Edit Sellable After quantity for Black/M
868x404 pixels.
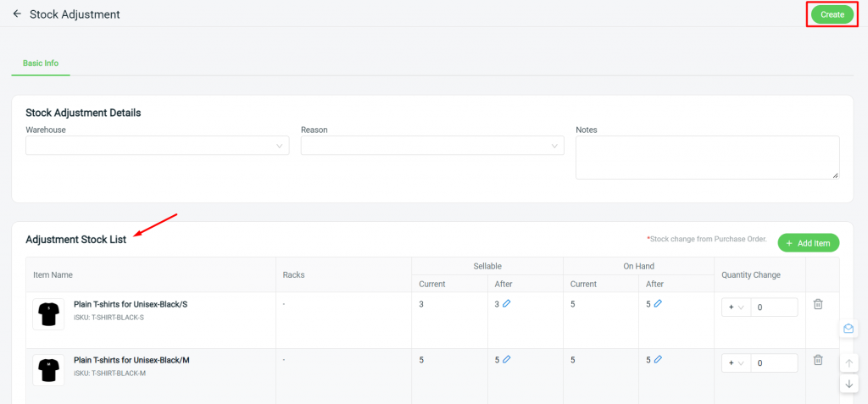[507, 359]
